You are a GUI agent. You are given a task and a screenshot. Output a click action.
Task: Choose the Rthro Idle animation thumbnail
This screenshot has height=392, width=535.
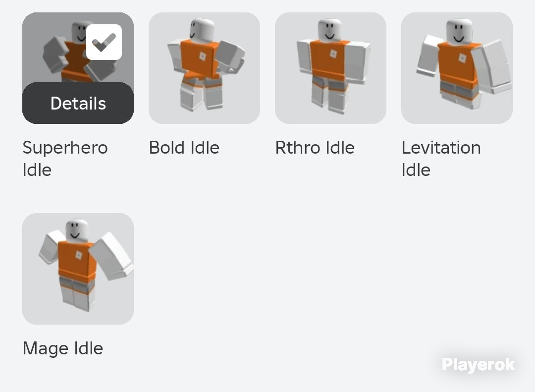point(330,68)
